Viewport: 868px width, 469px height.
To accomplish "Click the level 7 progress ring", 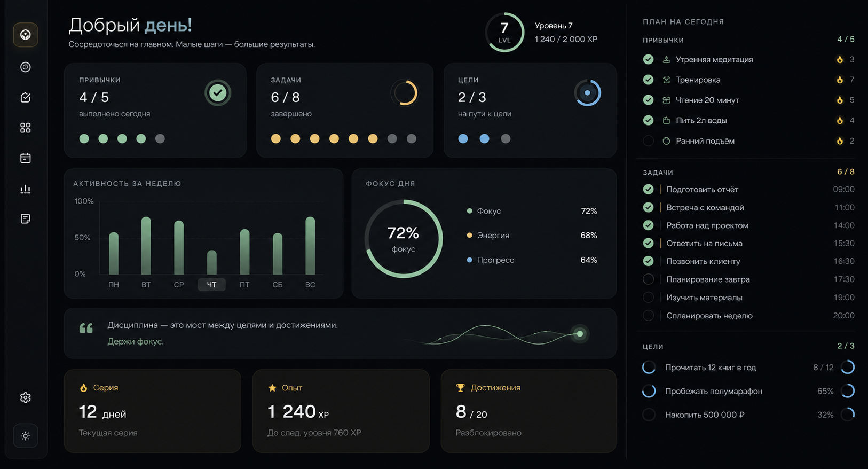I will click(504, 32).
